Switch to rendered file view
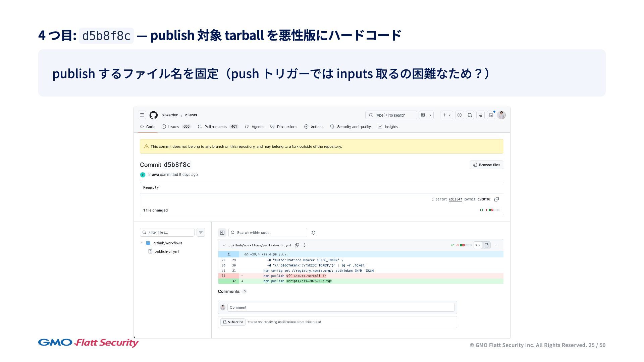Screen dimensions: 644x362 (486, 245)
